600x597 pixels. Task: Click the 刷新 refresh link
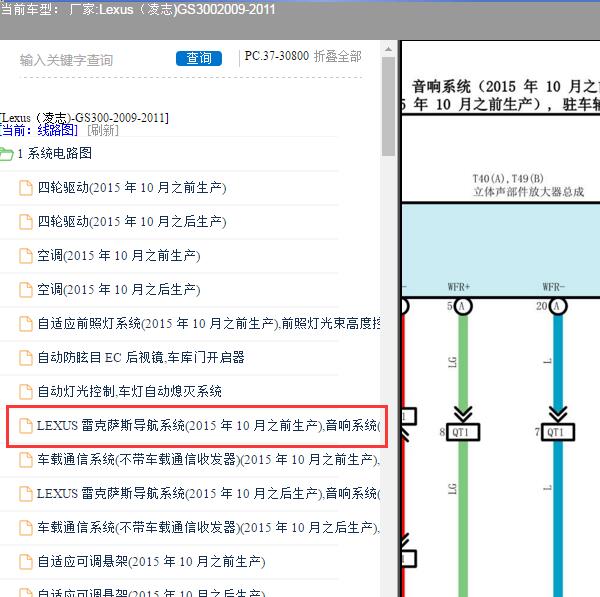click(x=103, y=130)
